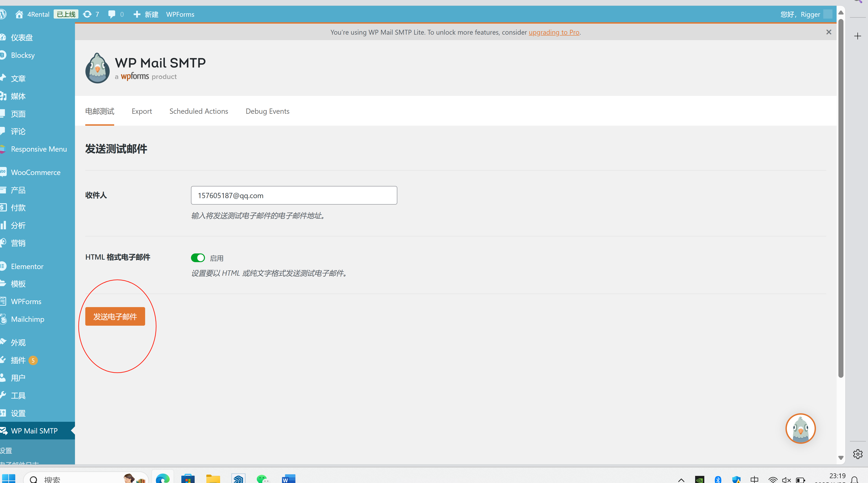Click the WordPress logo in admin bar
Screen dimensions: 868x483
(x=3, y=14)
